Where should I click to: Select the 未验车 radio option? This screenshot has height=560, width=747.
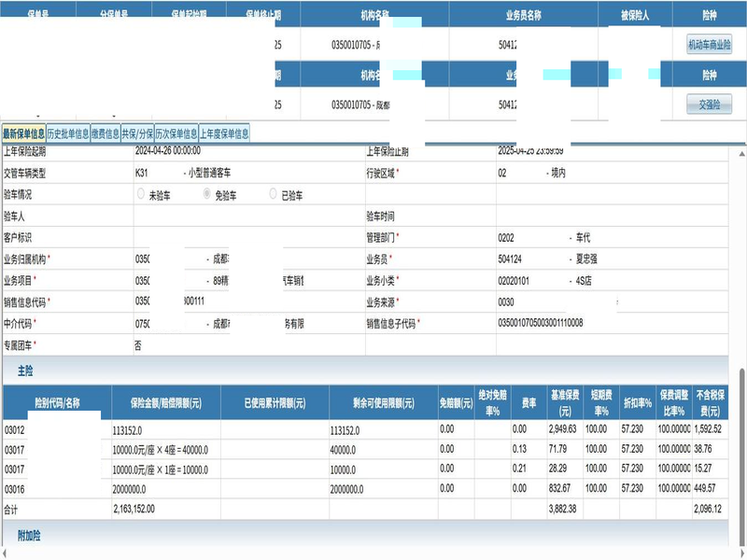[141, 195]
